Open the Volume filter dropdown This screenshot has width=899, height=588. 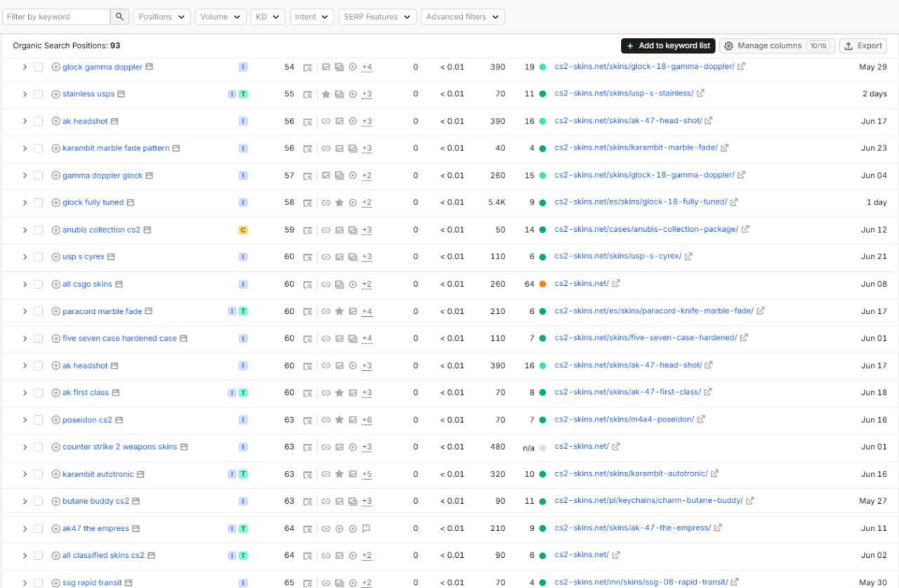pos(221,17)
